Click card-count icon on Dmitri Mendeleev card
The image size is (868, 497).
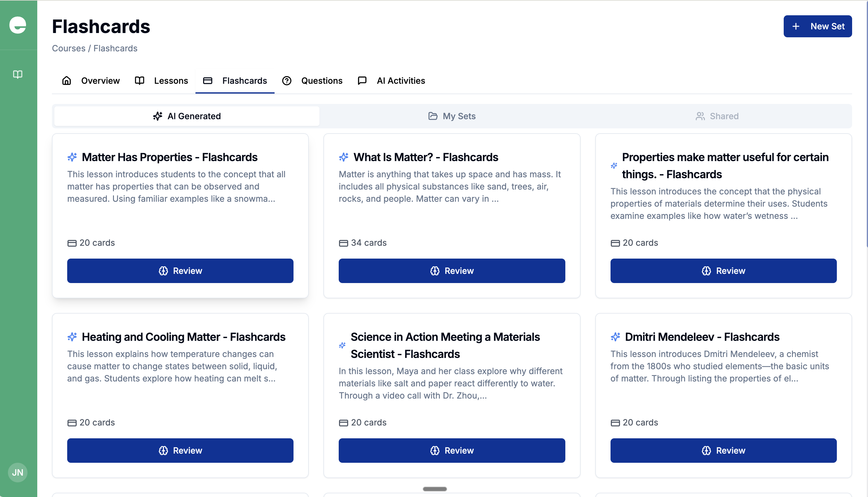point(615,423)
